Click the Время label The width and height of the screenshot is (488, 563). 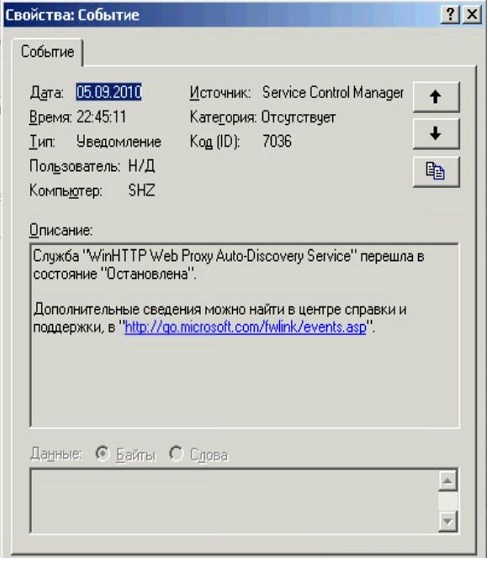click(x=51, y=117)
